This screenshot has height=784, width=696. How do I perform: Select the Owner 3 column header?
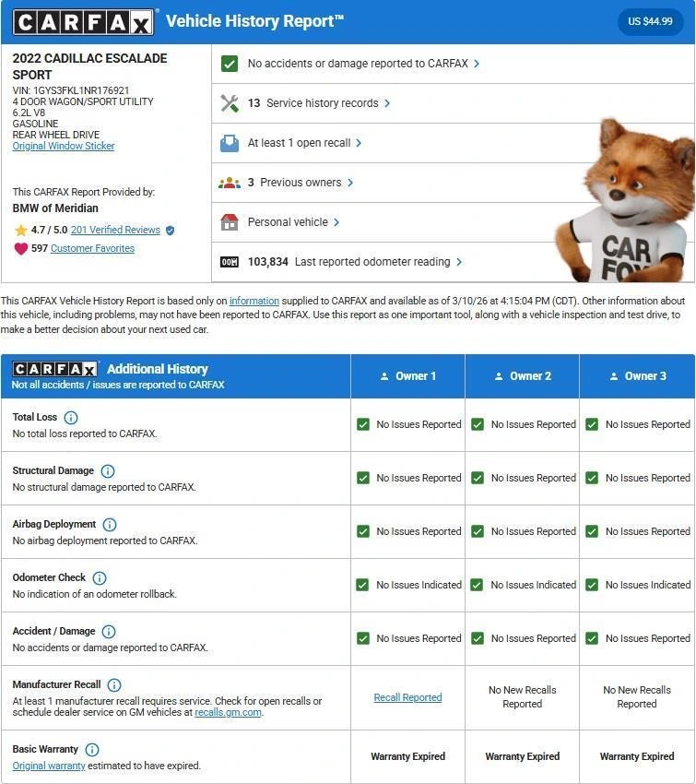[x=637, y=376]
